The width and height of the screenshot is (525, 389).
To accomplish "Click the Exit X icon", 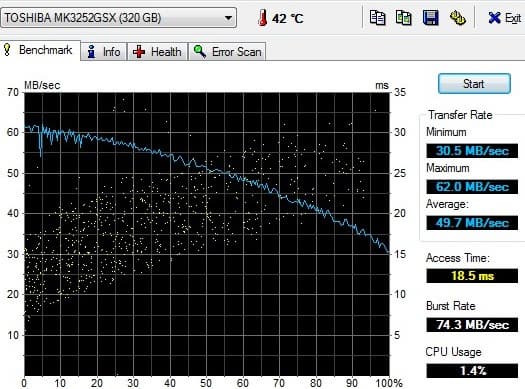I will click(x=494, y=18).
